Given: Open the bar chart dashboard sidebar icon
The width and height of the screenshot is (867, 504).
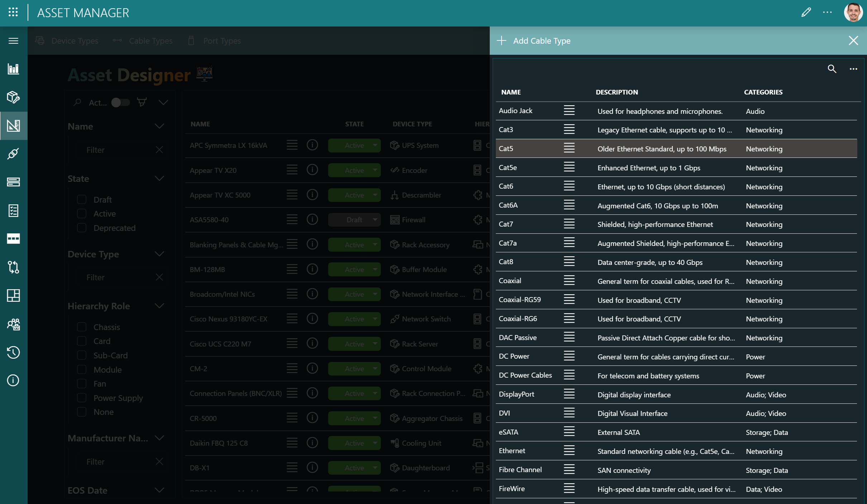Looking at the screenshot, I should point(13,69).
